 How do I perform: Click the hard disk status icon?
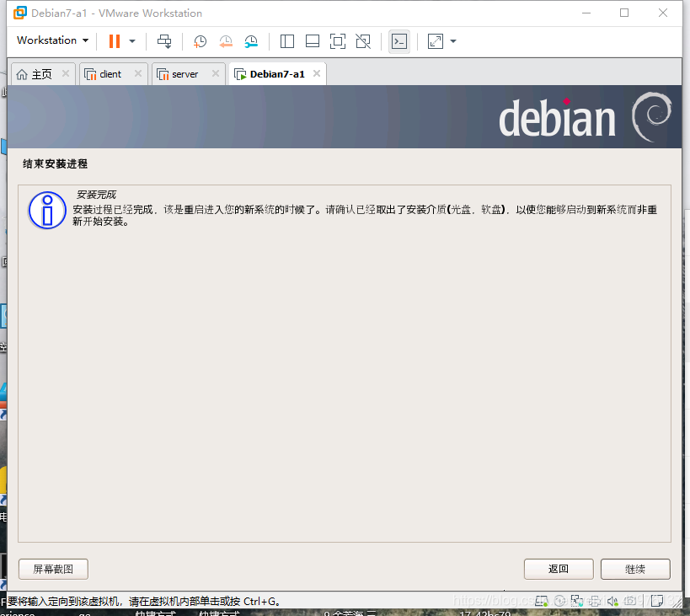click(541, 601)
